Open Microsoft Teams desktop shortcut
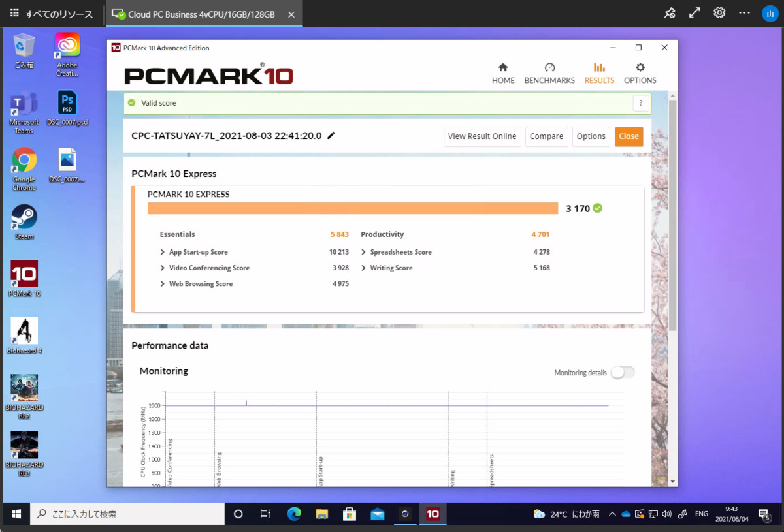 pos(24,113)
